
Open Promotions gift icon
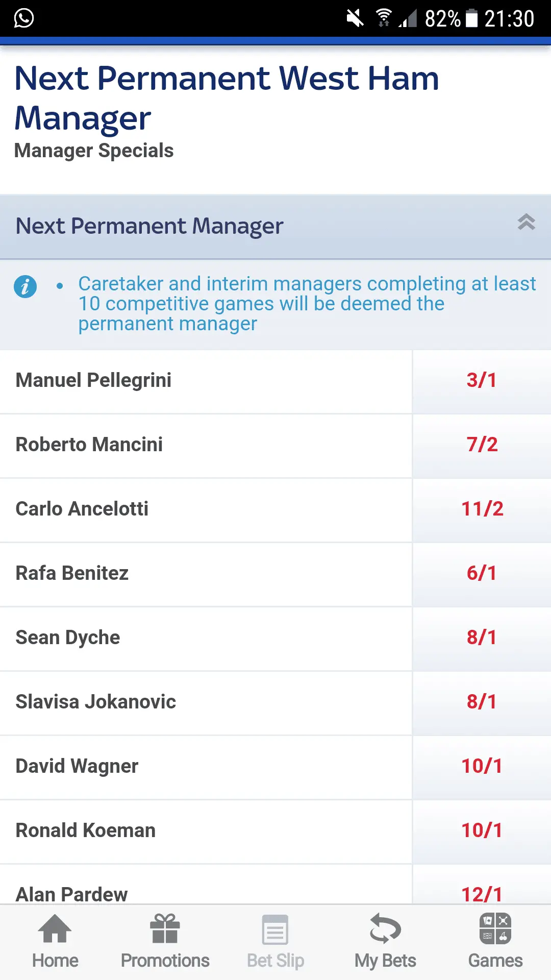pyautogui.click(x=165, y=928)
